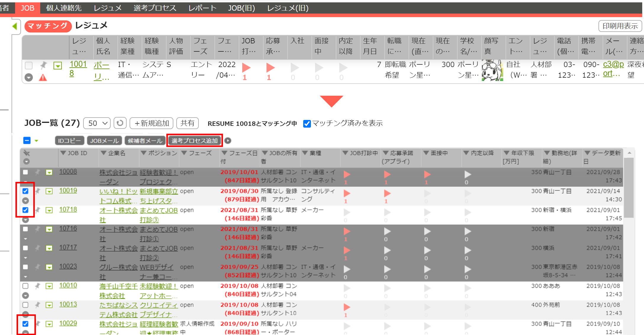Check the checkbox in the resume 10018 row
The height and width of the screenshot is (335, 644).
[29, 65]
